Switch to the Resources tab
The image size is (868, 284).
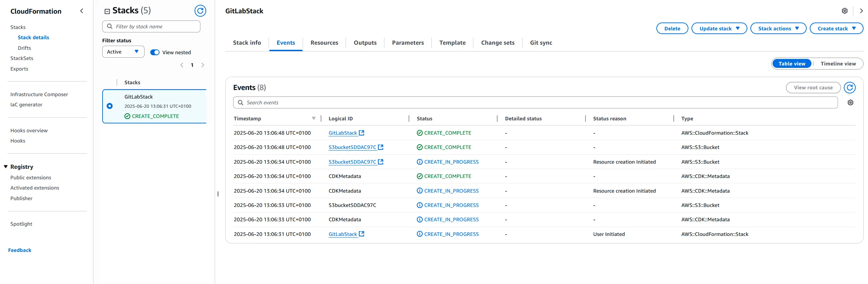[x=324, y=43]
